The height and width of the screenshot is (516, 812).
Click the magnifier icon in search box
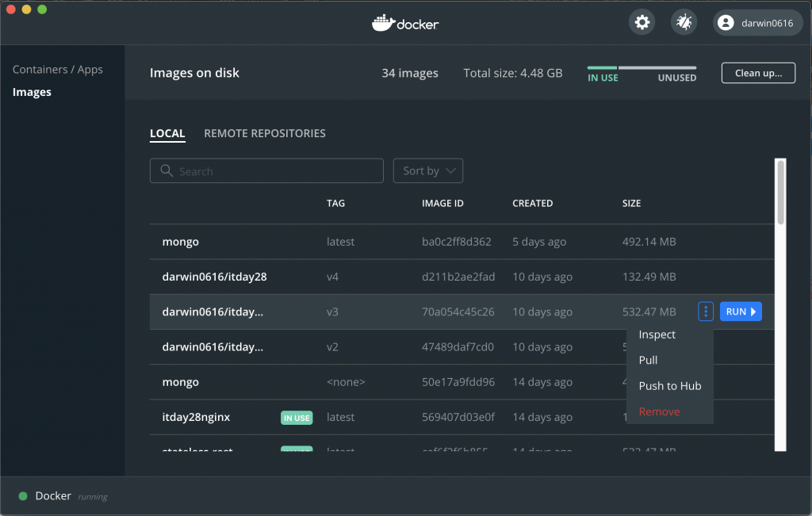pyautogui.click(x=167, y=171)
